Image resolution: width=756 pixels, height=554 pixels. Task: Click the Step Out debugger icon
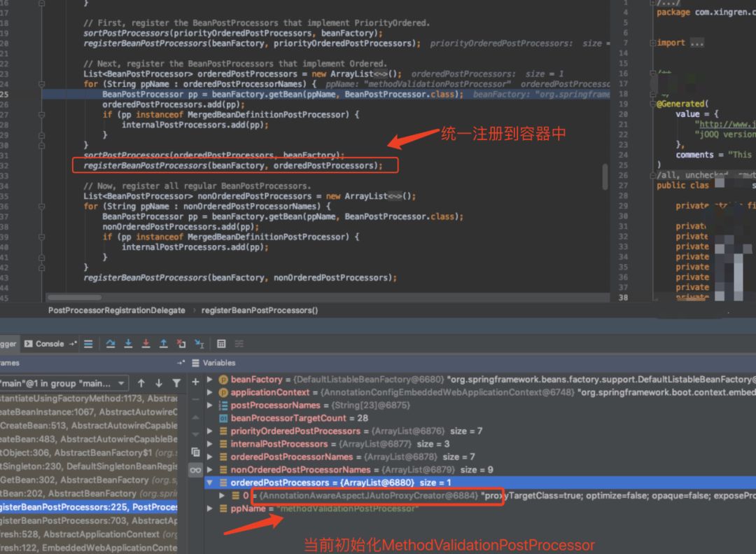tap(163, 344)
